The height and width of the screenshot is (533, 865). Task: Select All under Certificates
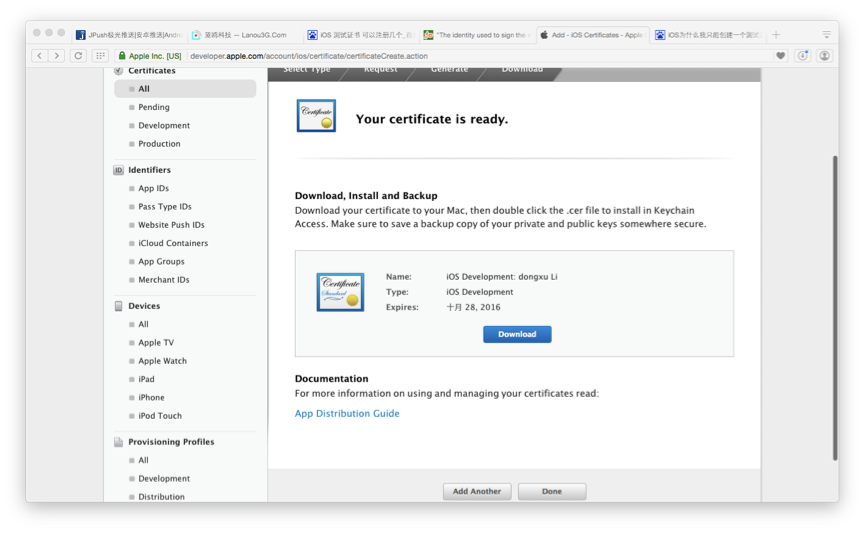(185, 89)
